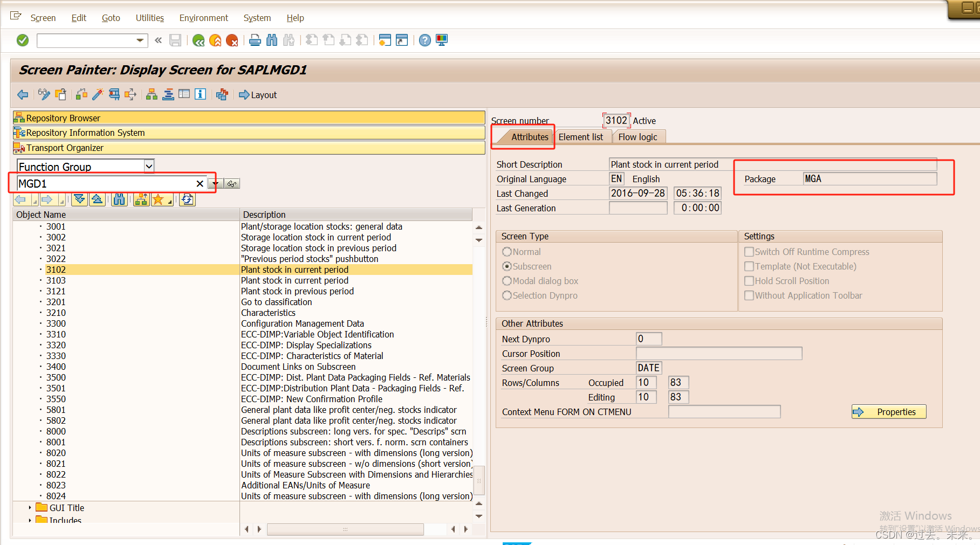
Task: Click the binoculars Find icon in the tree toolbar
Action: click(x=119, y=199)
